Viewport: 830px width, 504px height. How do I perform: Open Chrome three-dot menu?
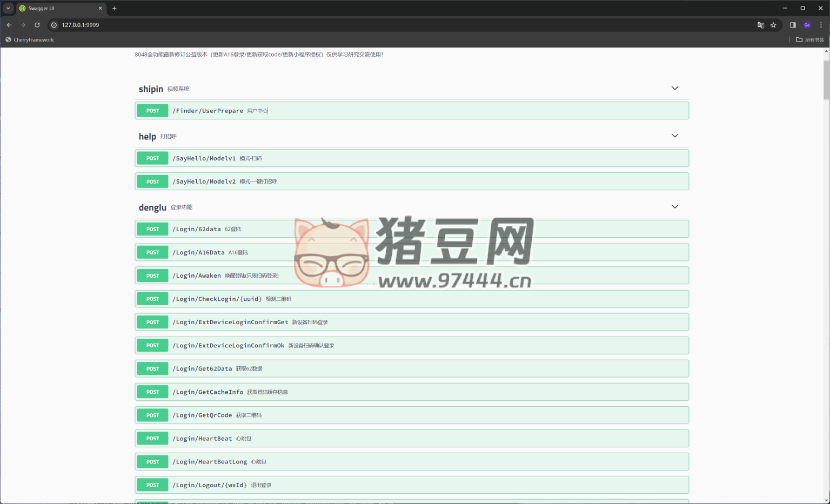point(821,25)
